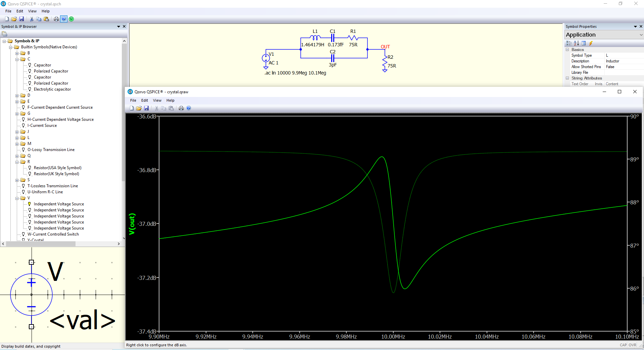Click New icon in crystal.qraw waveform toolbar
The width and height of the screenshot is (644, 350).
pos(132,108)
